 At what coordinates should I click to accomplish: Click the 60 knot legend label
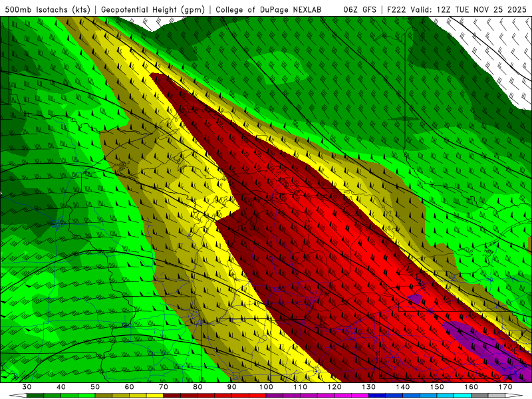(129, 387)
